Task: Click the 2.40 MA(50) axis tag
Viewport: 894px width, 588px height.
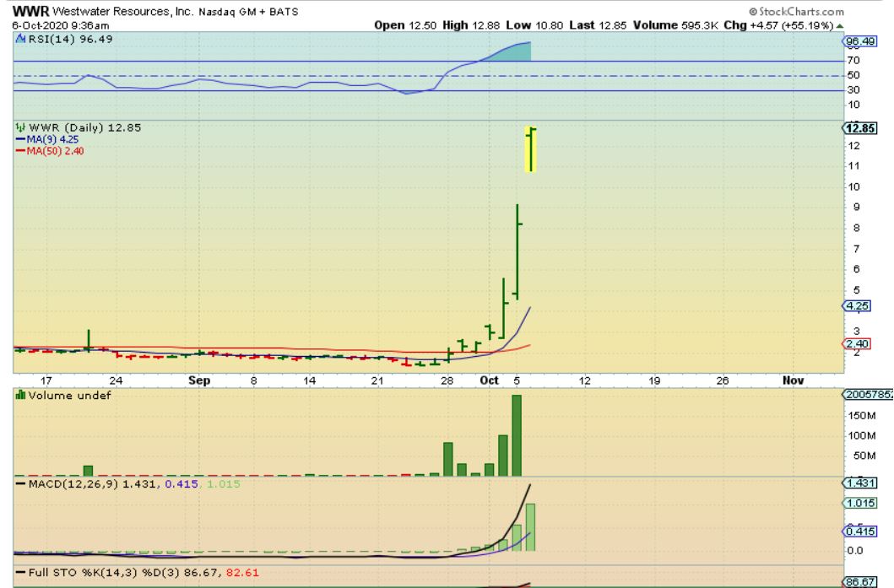Action: [x=858, y=344]
